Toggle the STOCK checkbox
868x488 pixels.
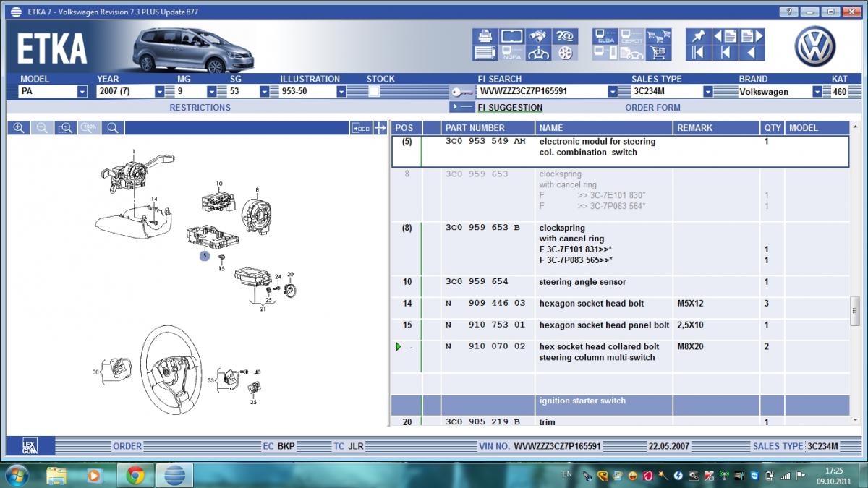[374, 92]
